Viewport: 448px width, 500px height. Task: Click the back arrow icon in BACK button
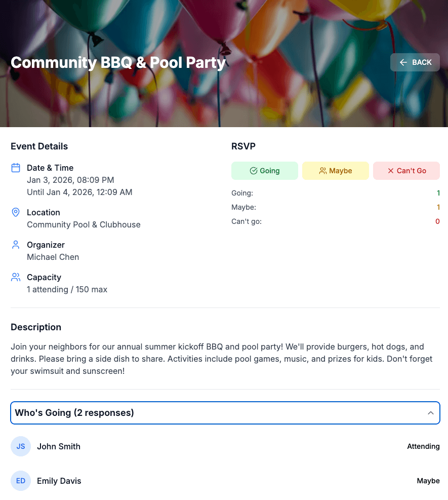403,62
